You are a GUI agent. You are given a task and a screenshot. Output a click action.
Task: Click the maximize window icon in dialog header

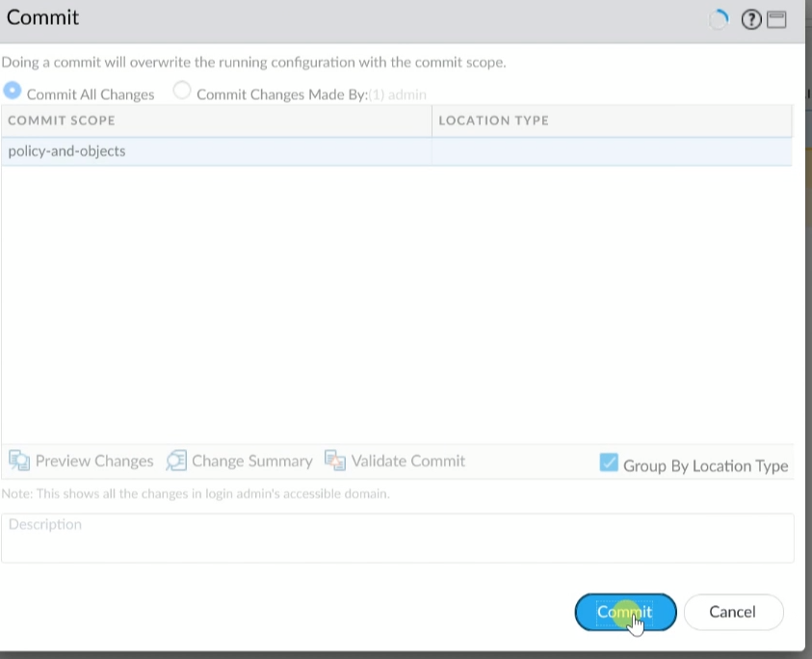coord(776,19)
